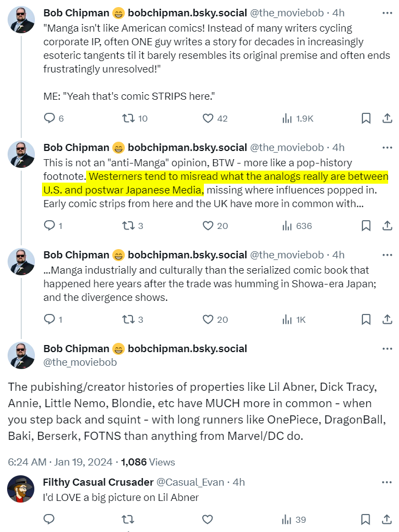
Task: Share the first tweet in thread
Action: (387, 118)
